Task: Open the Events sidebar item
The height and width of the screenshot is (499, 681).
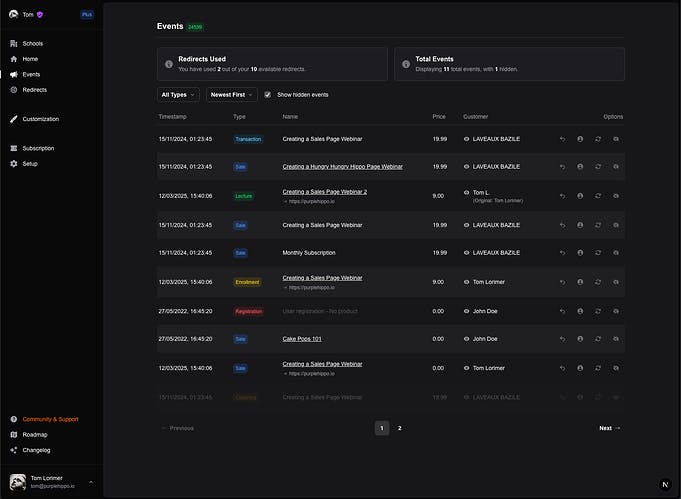Action: point(25,74)
